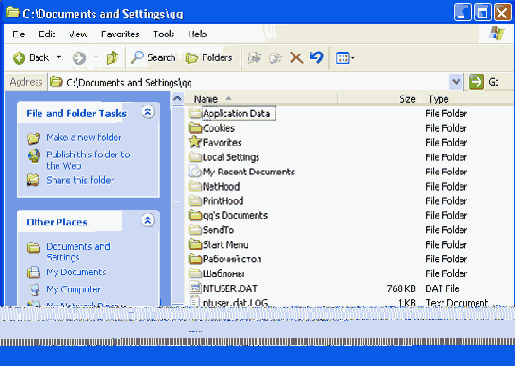
Task: Click the red Delete icon
Action: (296, 58)
